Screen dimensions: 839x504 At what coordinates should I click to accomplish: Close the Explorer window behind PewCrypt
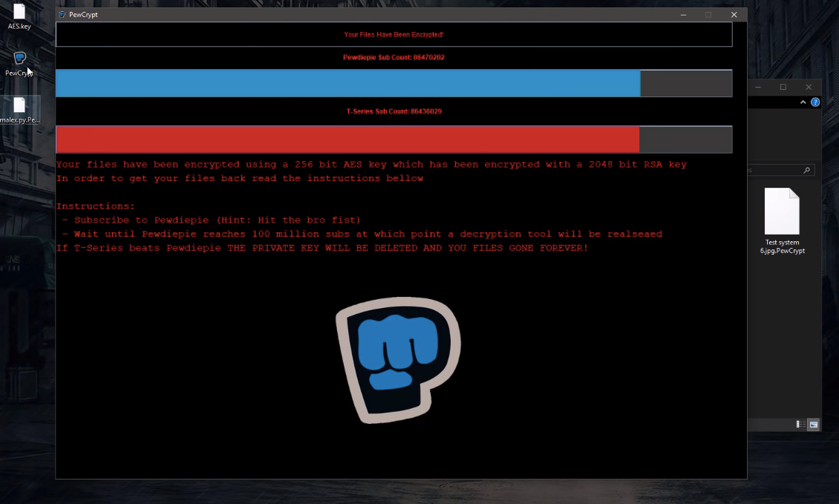(x=809, y=87)
